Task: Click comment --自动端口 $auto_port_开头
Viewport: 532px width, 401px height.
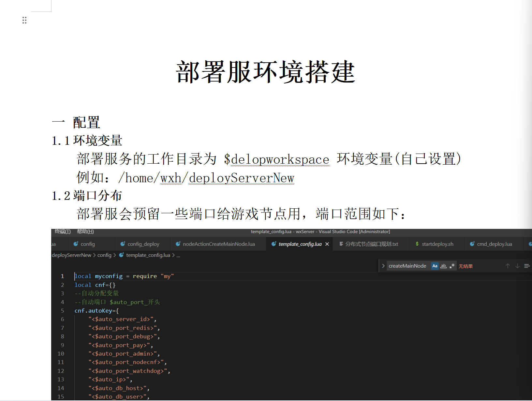Action: (117, 302)
